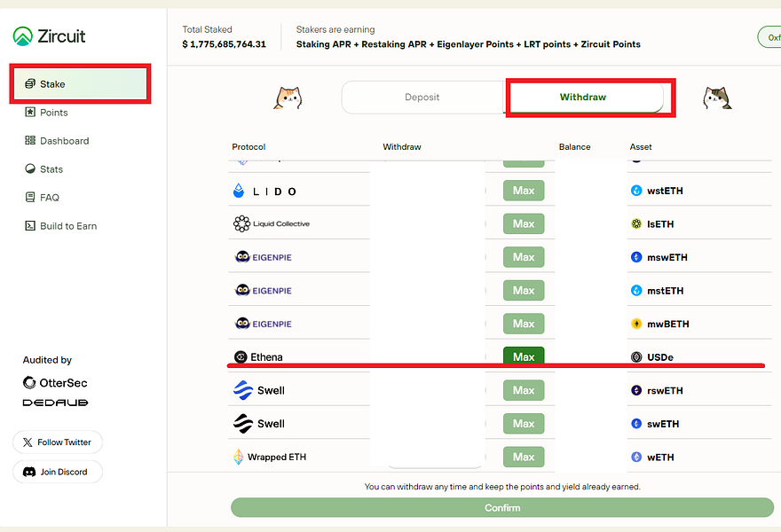Click the orange cat mascot
The image size is (781, 532).
click(x=288, y=97)
